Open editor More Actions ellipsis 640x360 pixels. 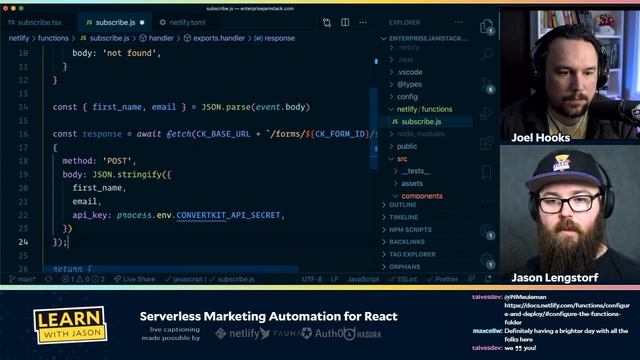pos(363,22)
